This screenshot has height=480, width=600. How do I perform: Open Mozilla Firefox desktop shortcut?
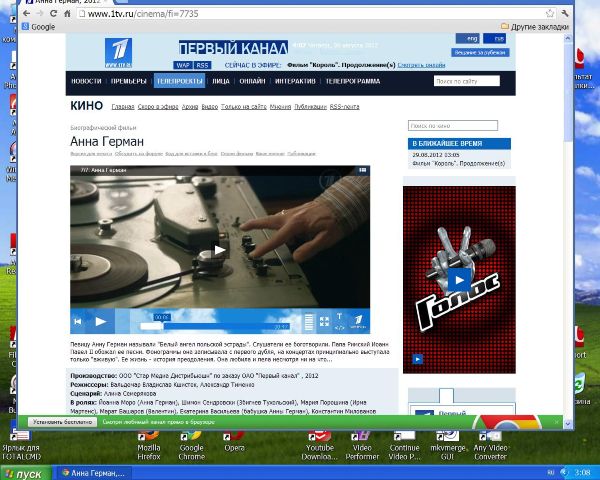click(149, 445)
